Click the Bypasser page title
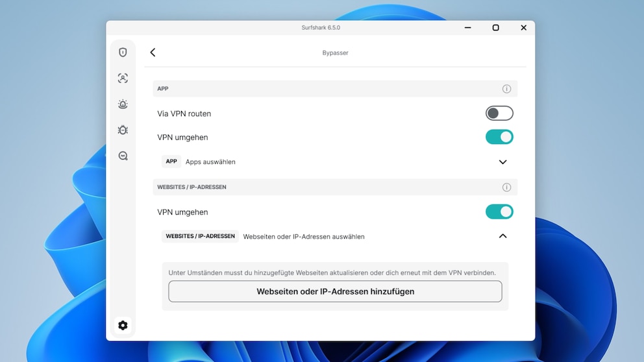This screenshot has width=644, height=362. [x=335, y=53]
